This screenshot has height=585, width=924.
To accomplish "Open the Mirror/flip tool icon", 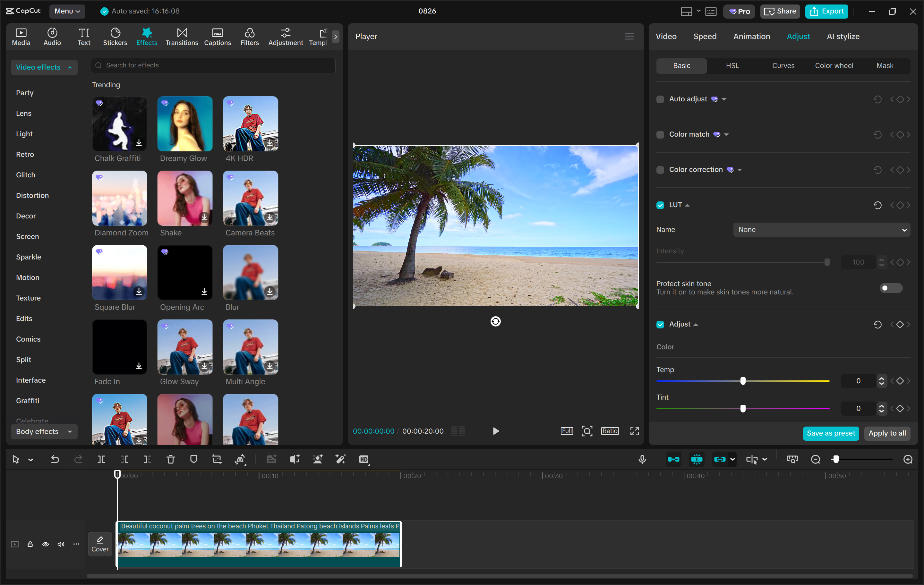I will coord(241,459).
